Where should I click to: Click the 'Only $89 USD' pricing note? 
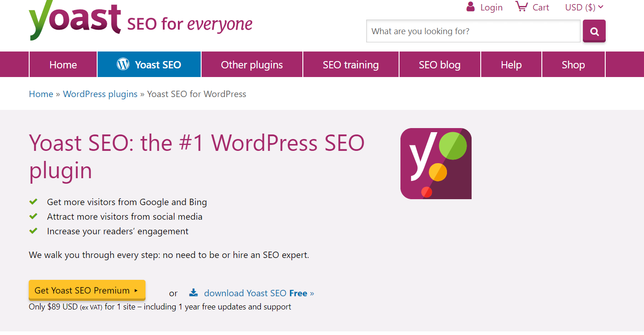pos(160,307)
